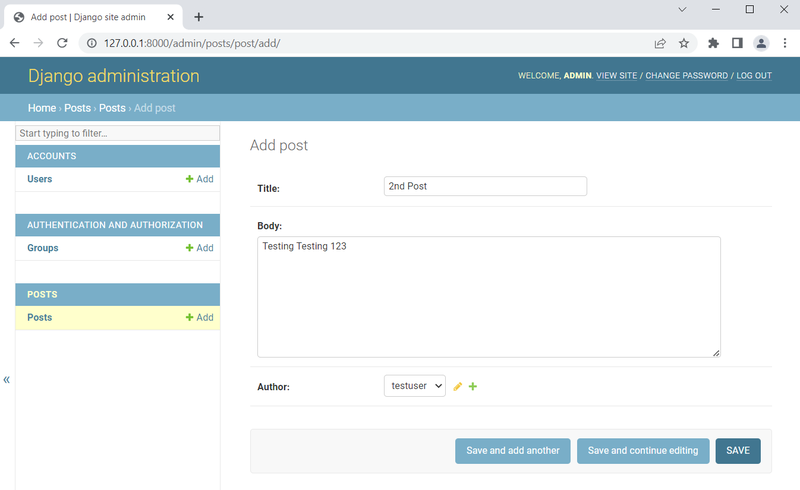Open the Accounts section header
Screen dimensions: 800x490
(52, 156)
